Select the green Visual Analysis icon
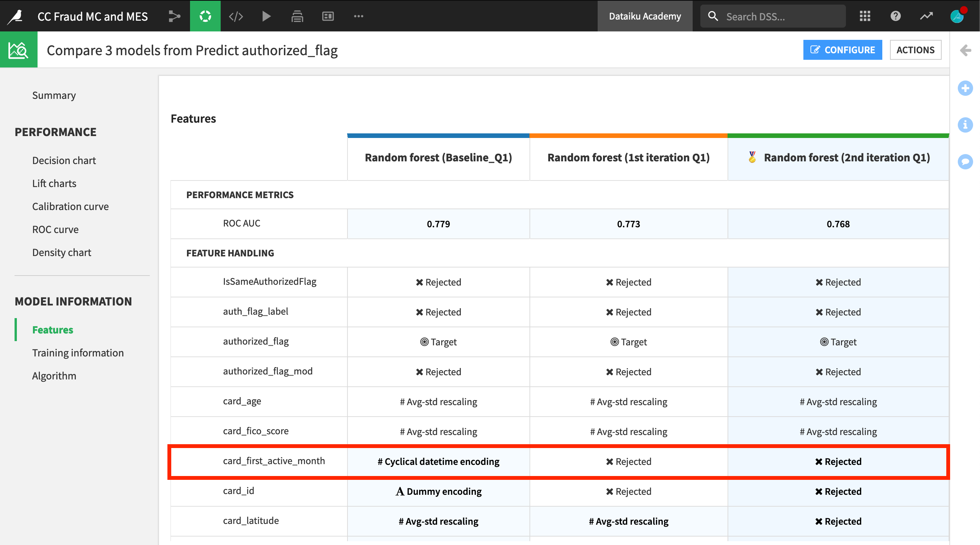Image resolution: width=980 pixels, height=545 pixels. tap(205, 16)
